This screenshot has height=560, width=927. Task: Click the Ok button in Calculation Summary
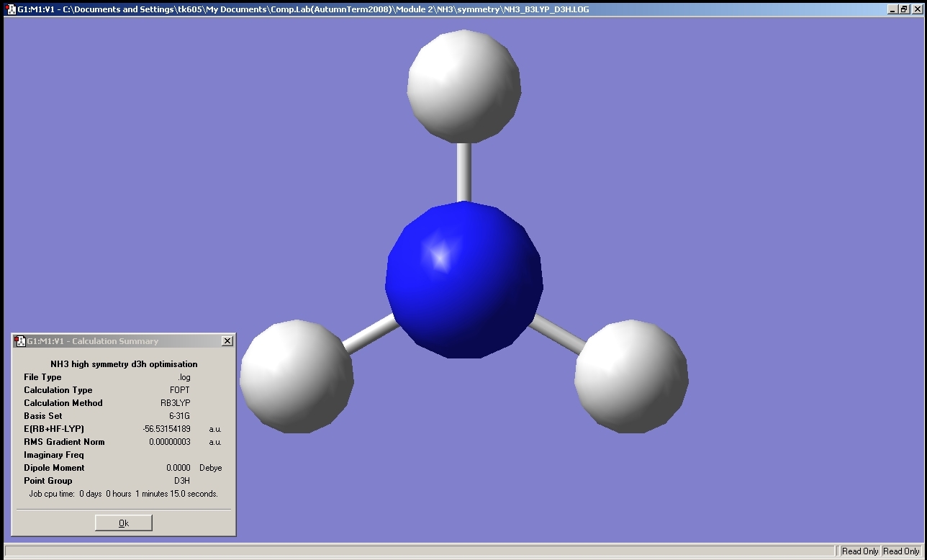123,523
